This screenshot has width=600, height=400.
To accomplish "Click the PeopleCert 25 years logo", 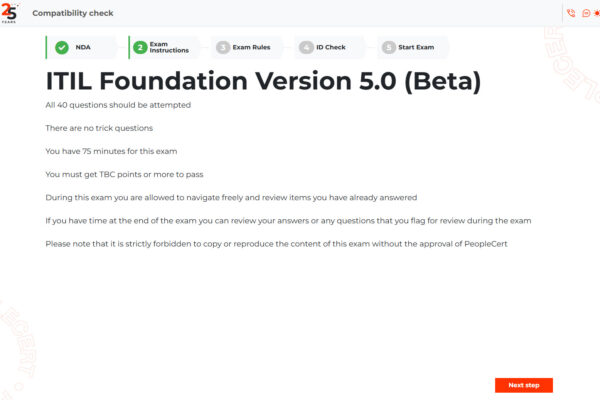I will 11,13.
